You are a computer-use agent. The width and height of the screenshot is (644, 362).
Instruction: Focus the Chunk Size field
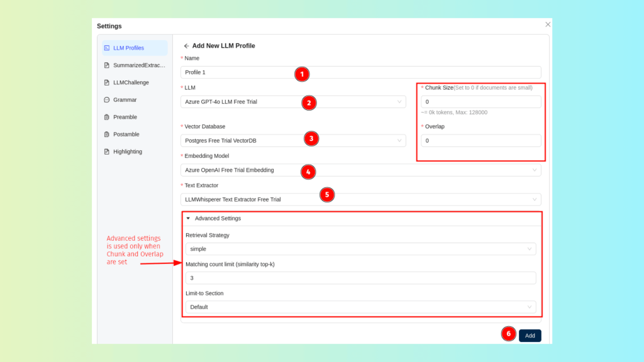tap(480, 102)
